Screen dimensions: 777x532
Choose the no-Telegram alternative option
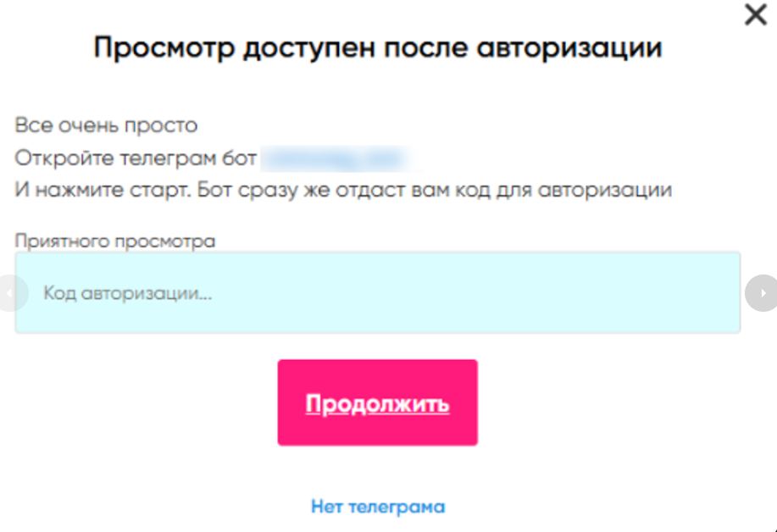pos(378,505)
